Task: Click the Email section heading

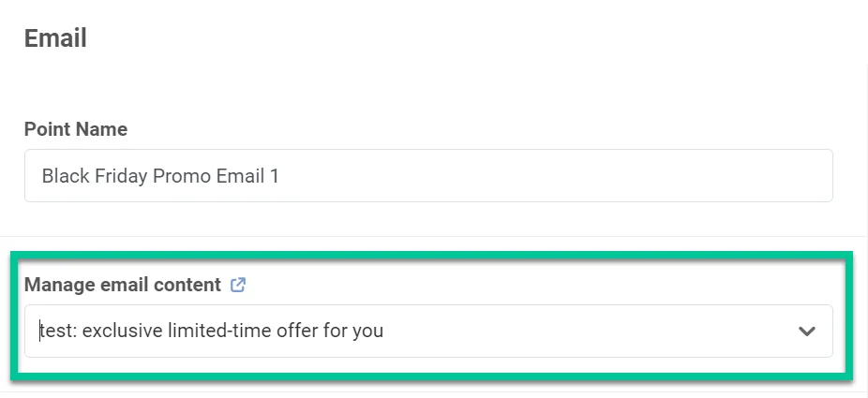Action: pyautogui.click(x=55, y=38)
